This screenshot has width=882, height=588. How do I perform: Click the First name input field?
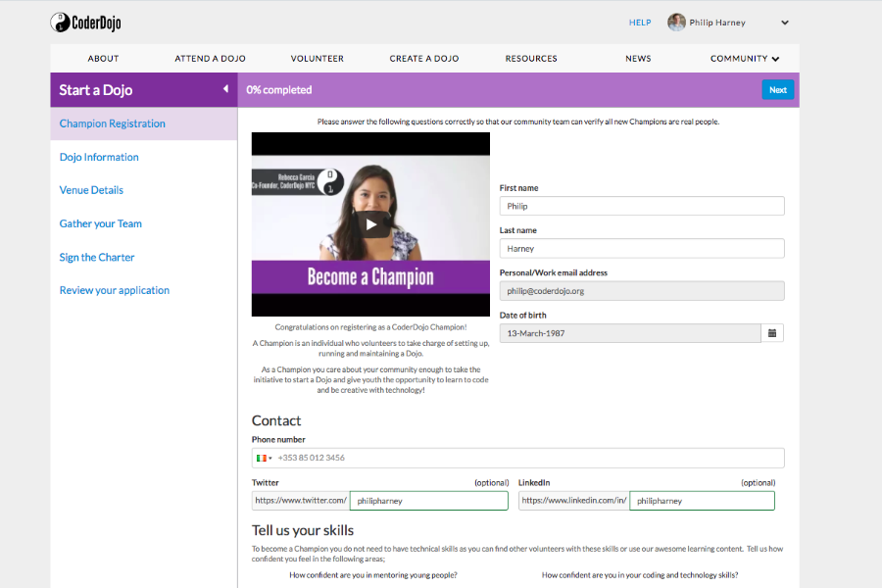[x=642, y=206]
